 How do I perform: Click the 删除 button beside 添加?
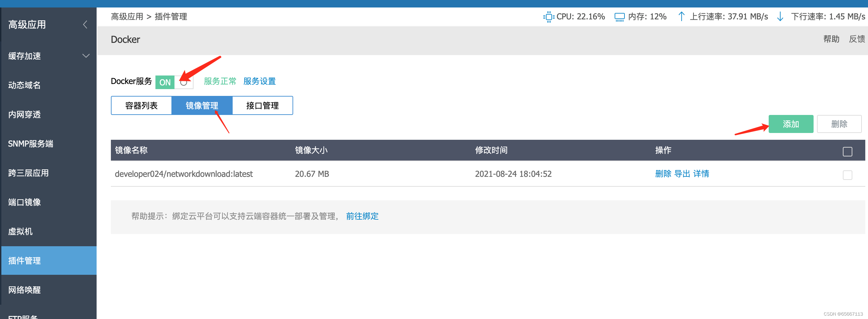pos(839,124)
